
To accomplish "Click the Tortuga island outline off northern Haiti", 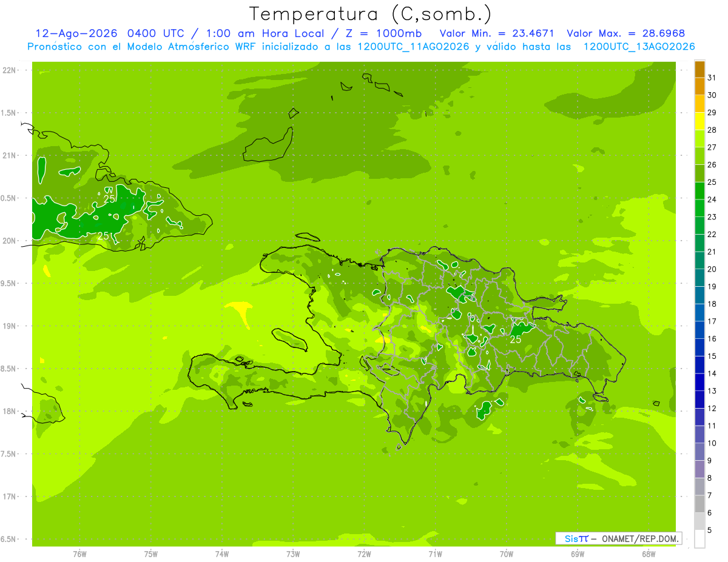I will click(x=308, y=237).
